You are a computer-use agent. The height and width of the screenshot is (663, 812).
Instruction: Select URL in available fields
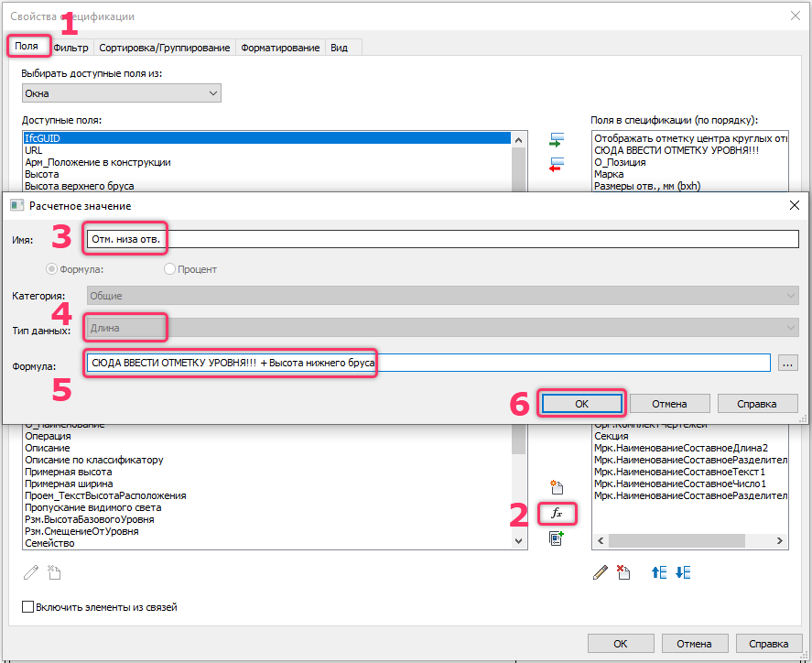[267, 150]
